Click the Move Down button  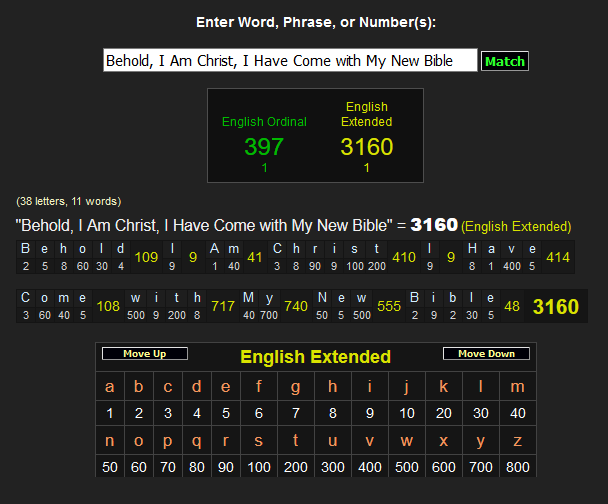(486, 354)
